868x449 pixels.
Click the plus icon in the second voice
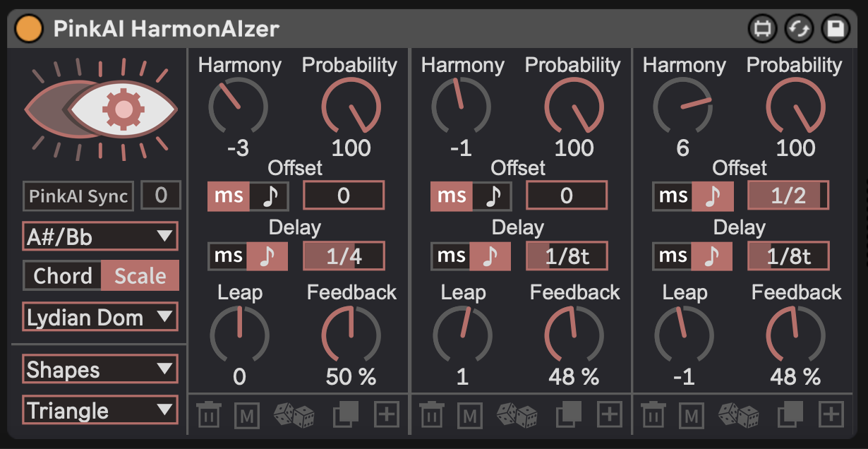point(608,414)
